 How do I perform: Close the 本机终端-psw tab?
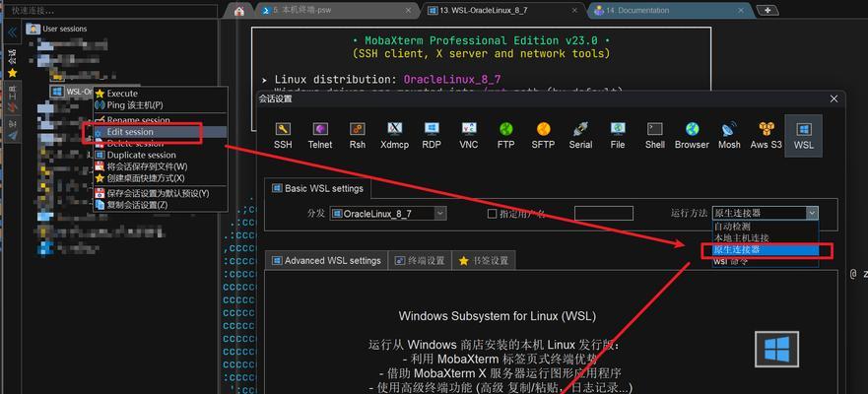click(409, 10)
